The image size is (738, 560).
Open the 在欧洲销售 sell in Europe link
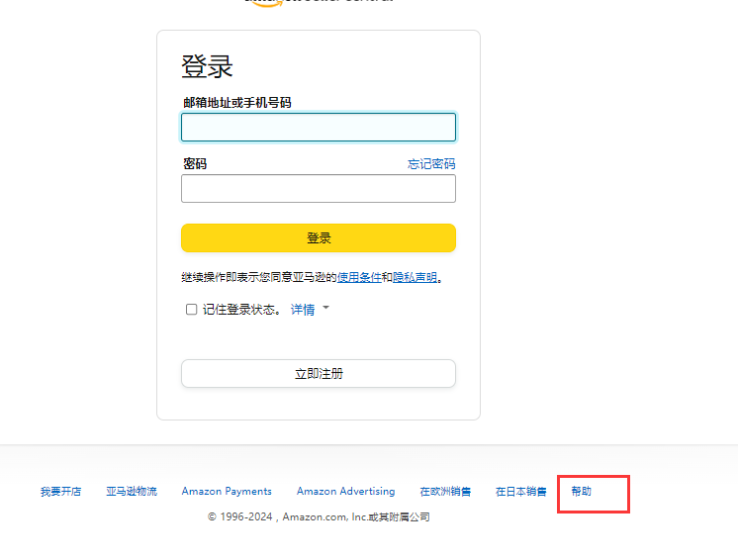445,492
